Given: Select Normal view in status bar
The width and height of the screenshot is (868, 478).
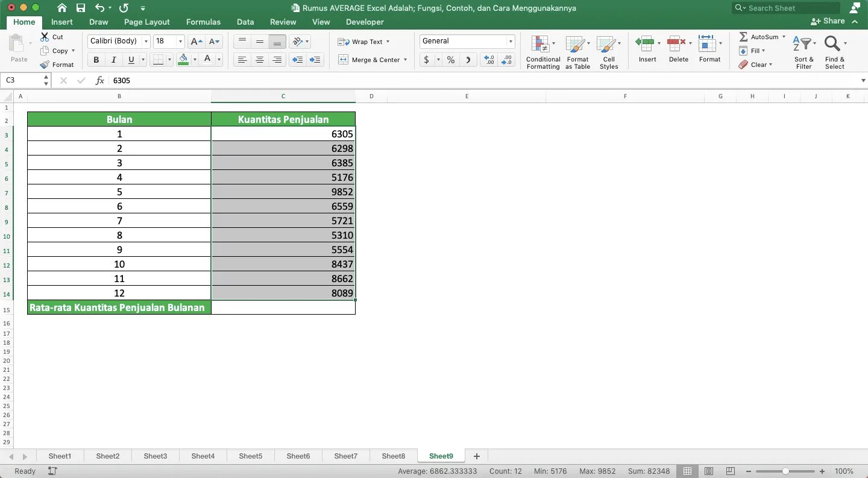Looking at the screenshot, I should (x=687, y=471).
